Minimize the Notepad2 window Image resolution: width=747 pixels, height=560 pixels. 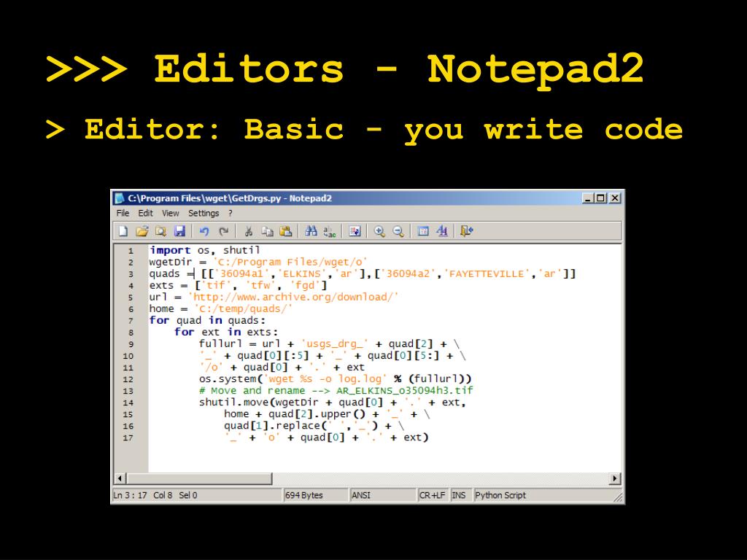(x=588, y=198)
